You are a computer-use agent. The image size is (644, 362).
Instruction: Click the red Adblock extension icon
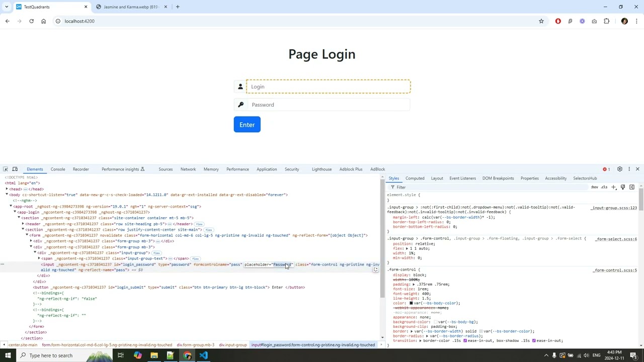click(558, 21)
